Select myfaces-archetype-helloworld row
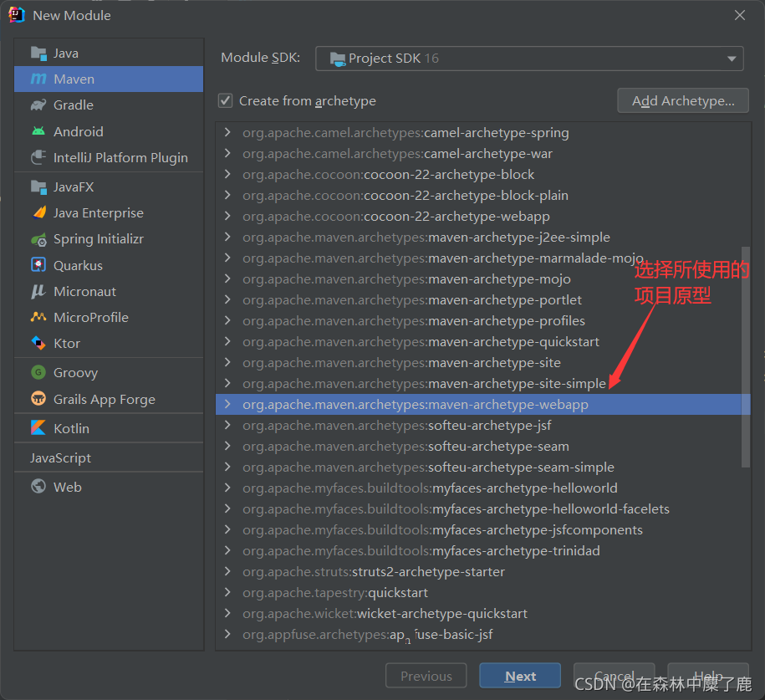 (483, 488)
